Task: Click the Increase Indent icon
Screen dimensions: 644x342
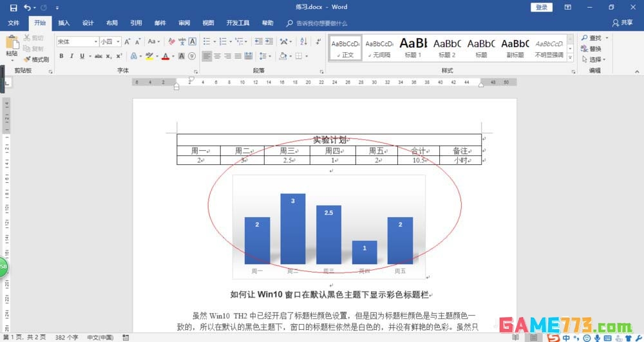Action: click(x=269, y=41)
